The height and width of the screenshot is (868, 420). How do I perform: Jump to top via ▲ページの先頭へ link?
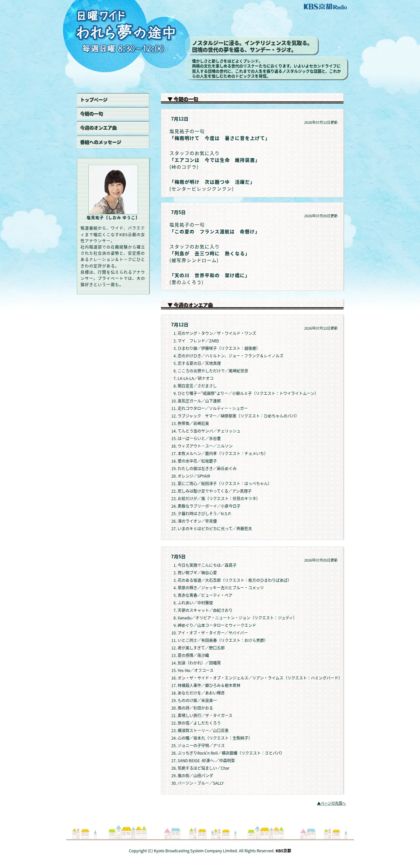coord(331,803)
